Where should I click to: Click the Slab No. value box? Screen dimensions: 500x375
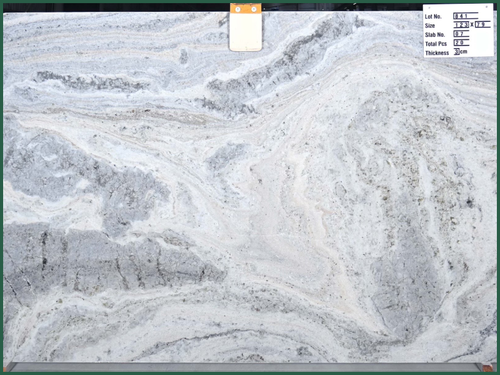coord(461,34)
